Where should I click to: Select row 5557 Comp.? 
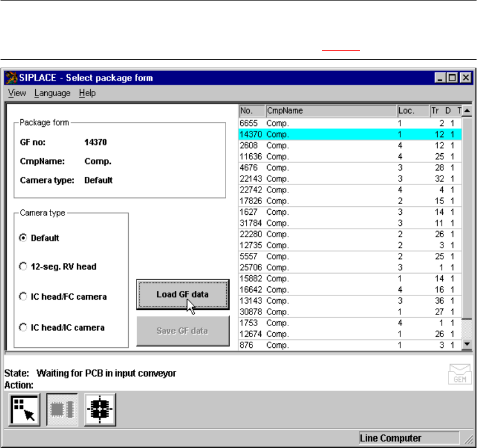coord(350,257)
